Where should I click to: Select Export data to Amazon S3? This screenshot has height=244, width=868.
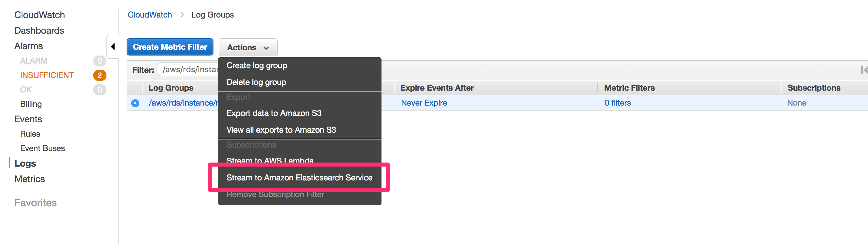pos(274,113)
